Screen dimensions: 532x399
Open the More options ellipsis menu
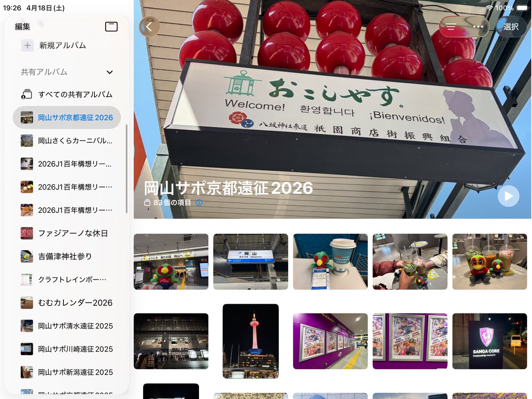pos(478,27)
